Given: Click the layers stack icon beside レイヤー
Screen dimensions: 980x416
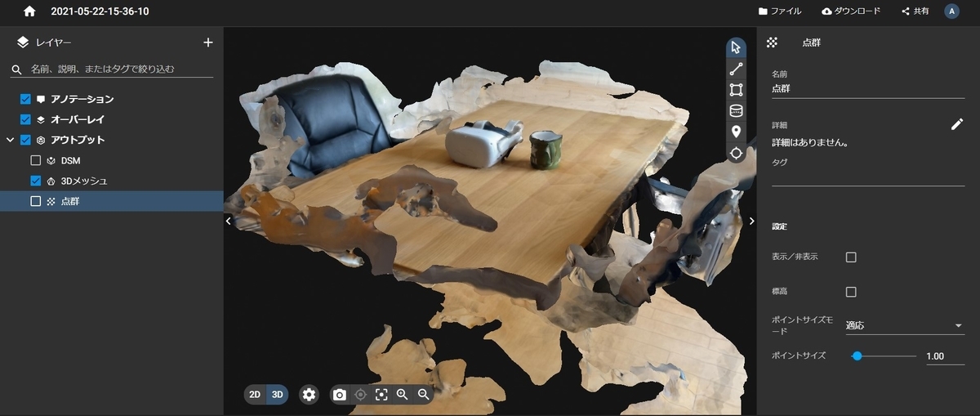Looking at the screenshot, I should pos(22,42).
